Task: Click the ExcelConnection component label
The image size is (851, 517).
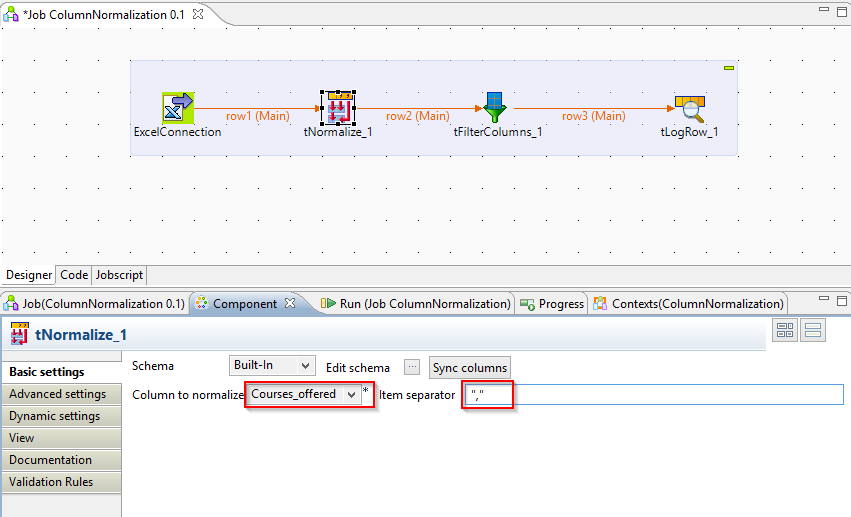Action: [177, 132]
